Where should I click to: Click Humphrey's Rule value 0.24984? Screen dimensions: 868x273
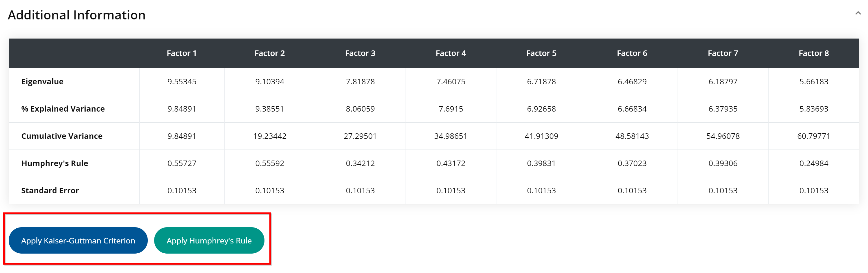click(814, 163)
